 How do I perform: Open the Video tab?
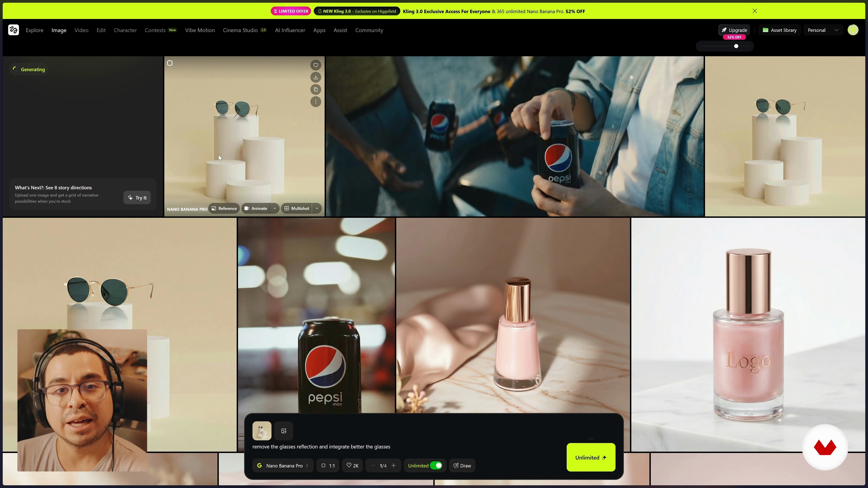82,30
